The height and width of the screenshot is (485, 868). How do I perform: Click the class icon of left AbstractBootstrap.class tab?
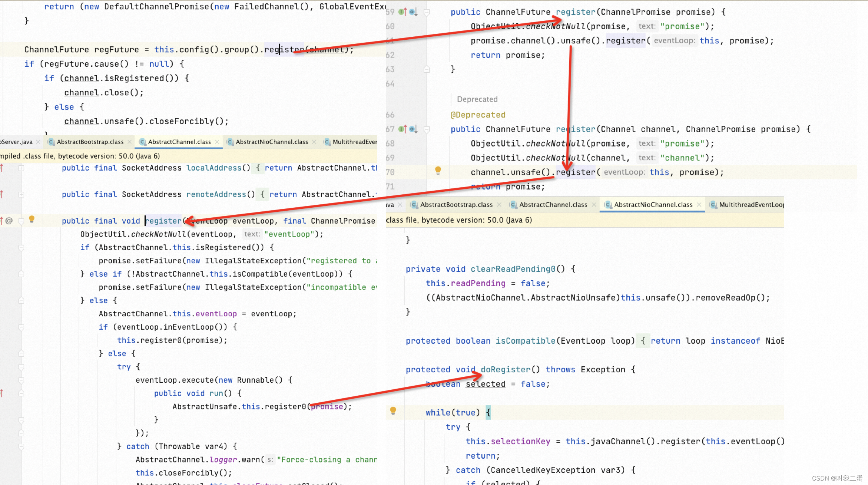(52, 142)
